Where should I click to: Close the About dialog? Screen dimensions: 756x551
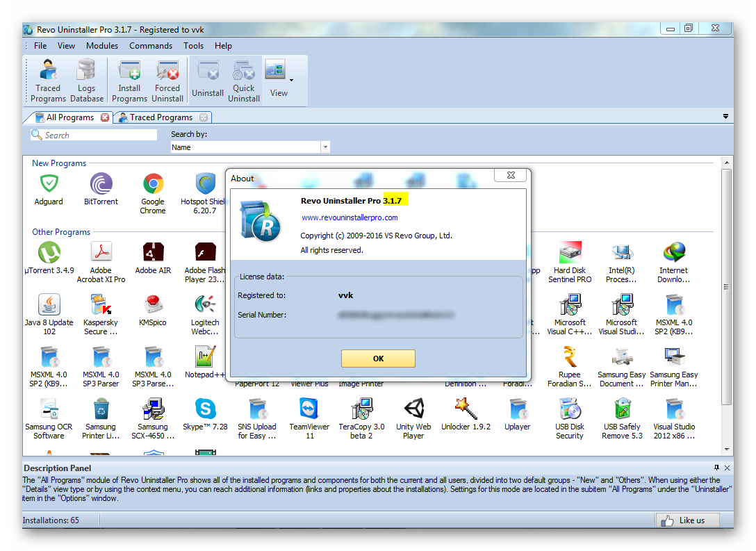pos(511,175)
